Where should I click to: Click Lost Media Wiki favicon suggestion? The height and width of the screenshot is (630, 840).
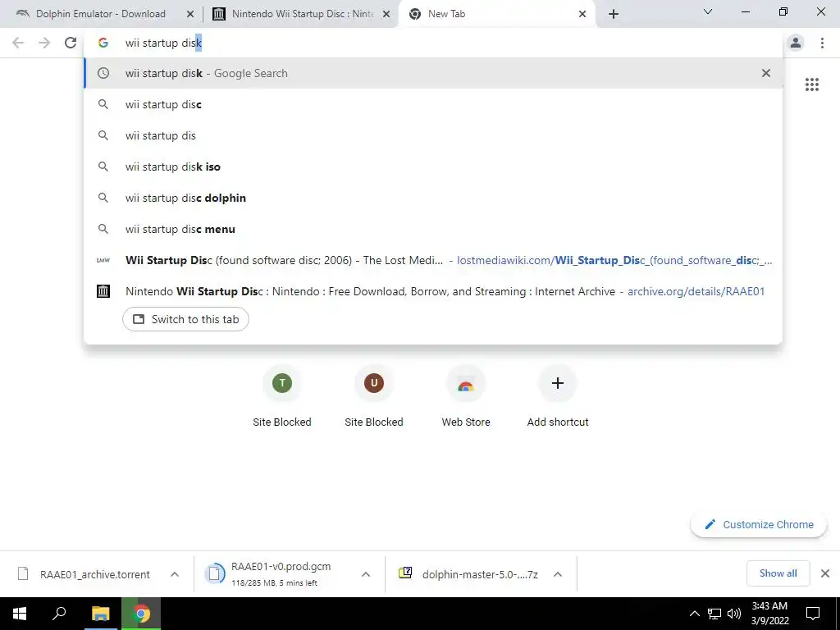(x=103, y=260)
